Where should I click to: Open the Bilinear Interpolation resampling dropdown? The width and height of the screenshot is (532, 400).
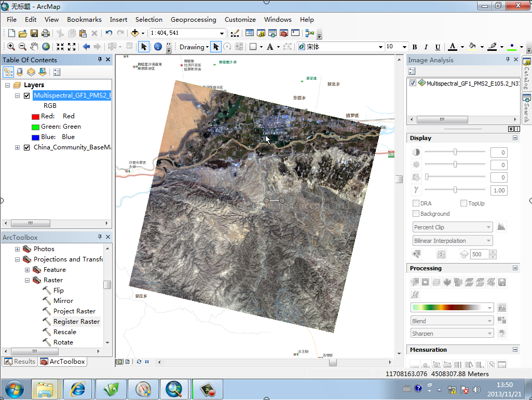pos(453,241)
